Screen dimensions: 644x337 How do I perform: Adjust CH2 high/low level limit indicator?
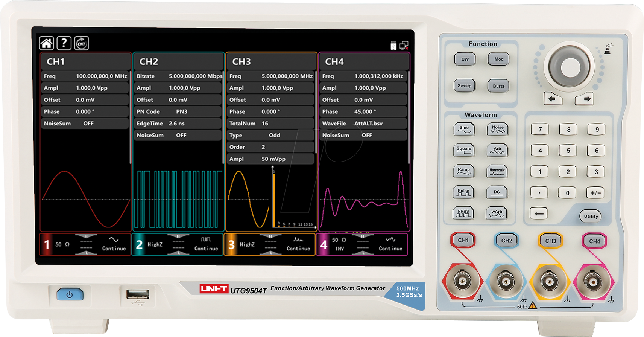pos(178,244)
